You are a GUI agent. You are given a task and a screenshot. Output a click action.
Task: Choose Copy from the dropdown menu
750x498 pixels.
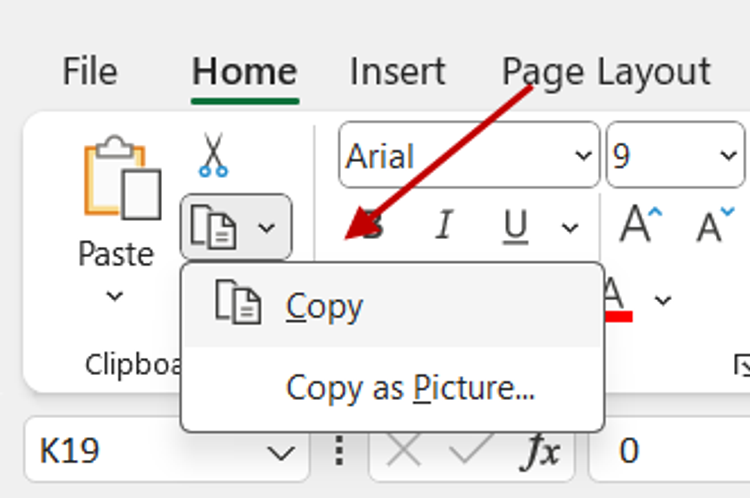(x=392, y=306)
